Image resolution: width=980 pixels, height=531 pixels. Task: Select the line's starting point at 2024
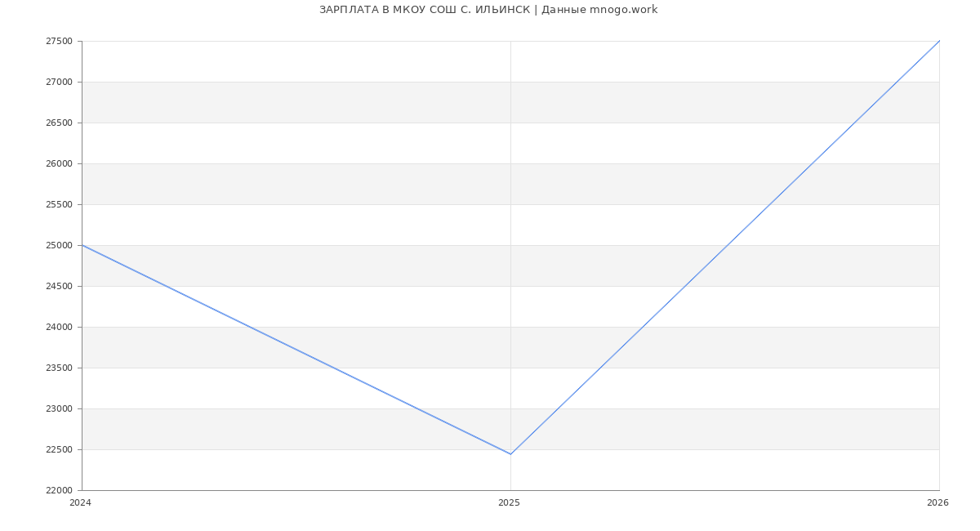tap(82, 245)
